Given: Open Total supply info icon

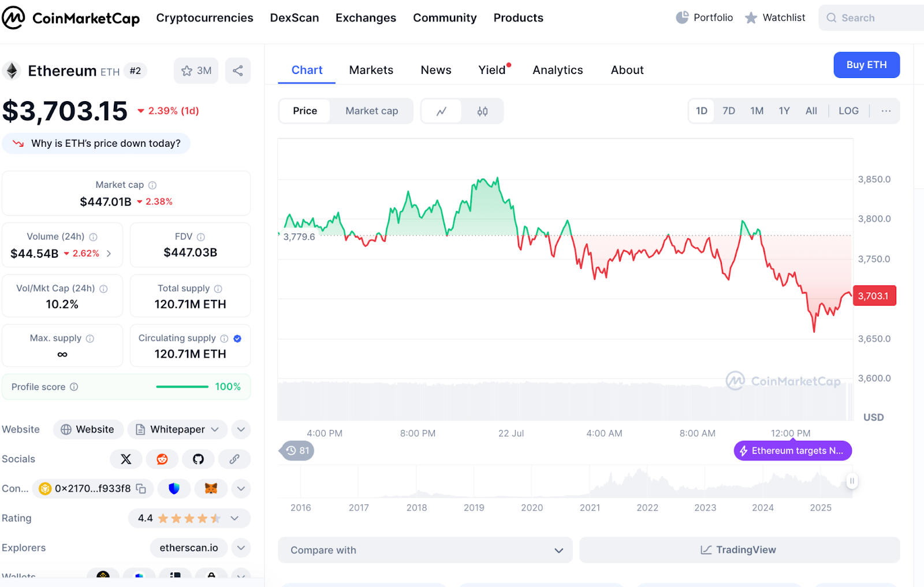Looking at the screenshot, I should [218, 289].
